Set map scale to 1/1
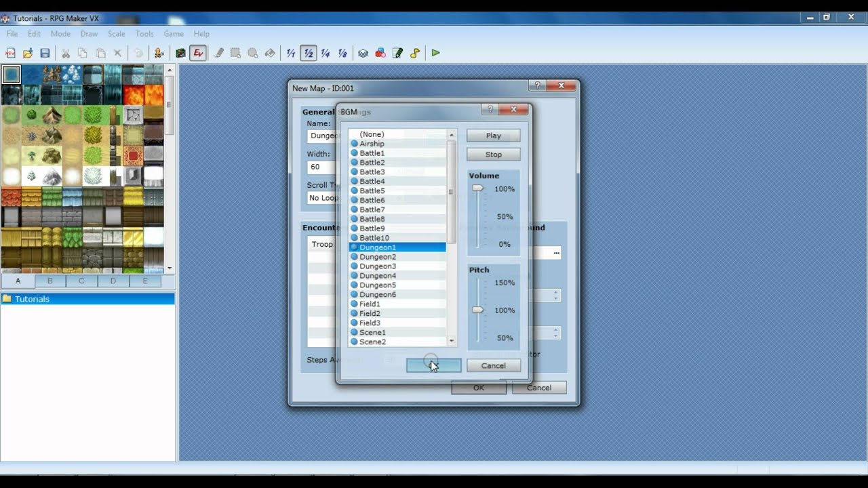 point(291,53)
